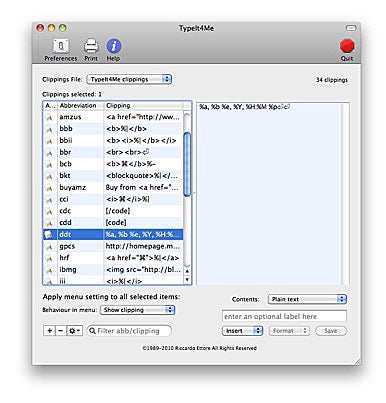Sort by the Abbreviation column header
This screenshot has height=403, width=386.
coord(80,106)
